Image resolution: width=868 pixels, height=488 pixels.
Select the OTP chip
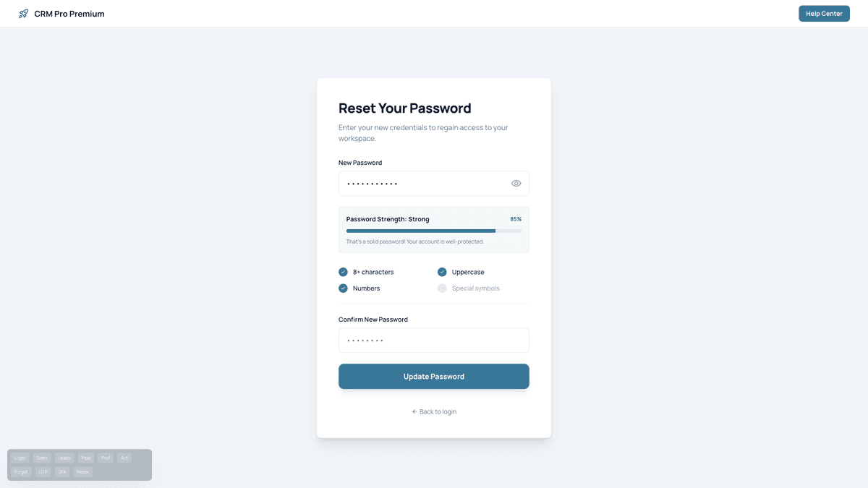(x=43, y=471)
